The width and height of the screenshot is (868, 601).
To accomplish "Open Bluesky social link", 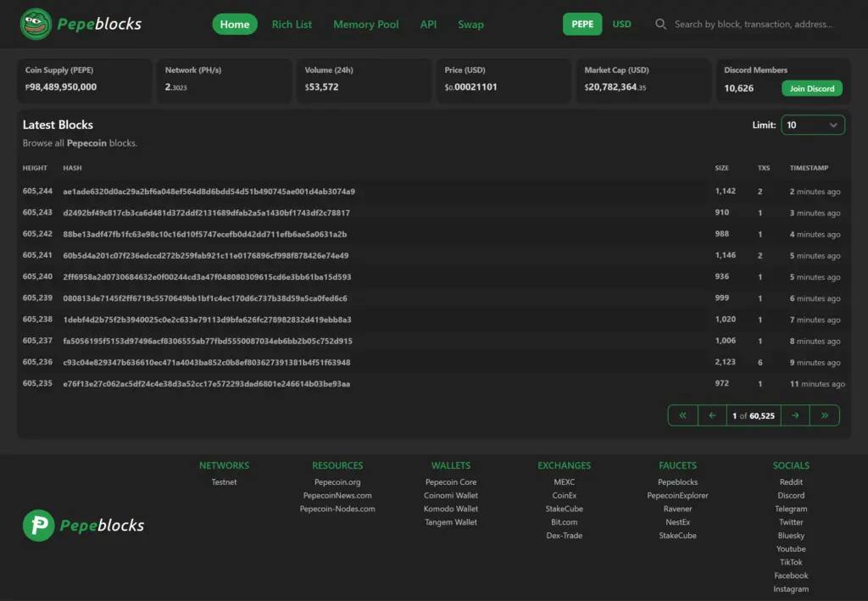I will coord(791,535).
